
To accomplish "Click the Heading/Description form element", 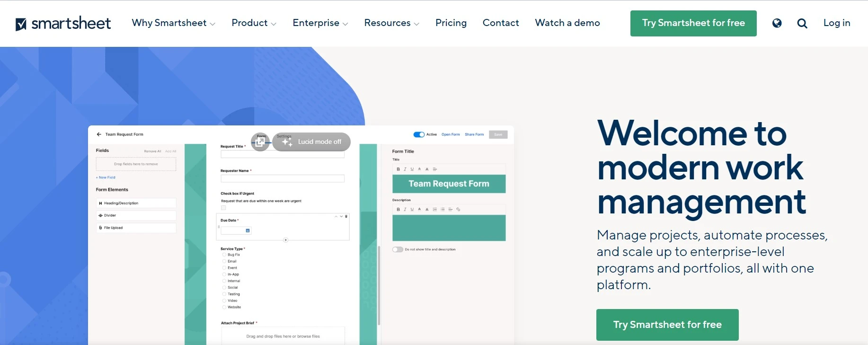I will 136,203.
